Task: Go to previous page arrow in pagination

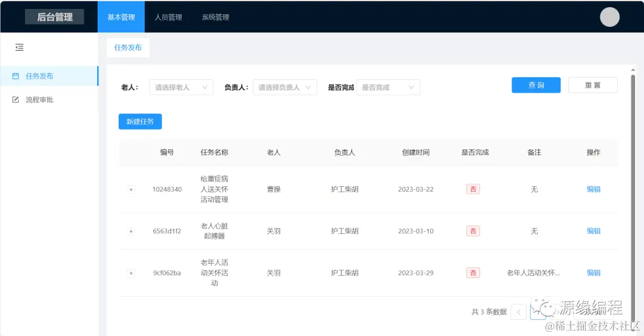Action: (x=518, y=312)
